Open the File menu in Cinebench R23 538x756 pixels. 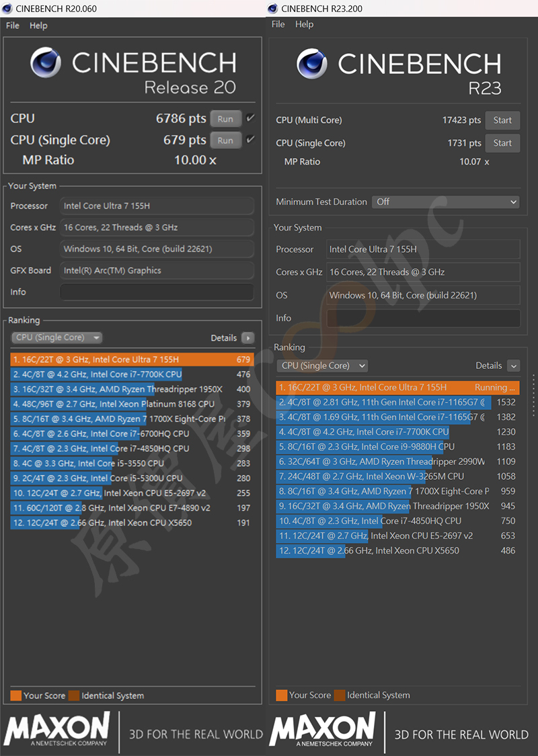[278, 24]
